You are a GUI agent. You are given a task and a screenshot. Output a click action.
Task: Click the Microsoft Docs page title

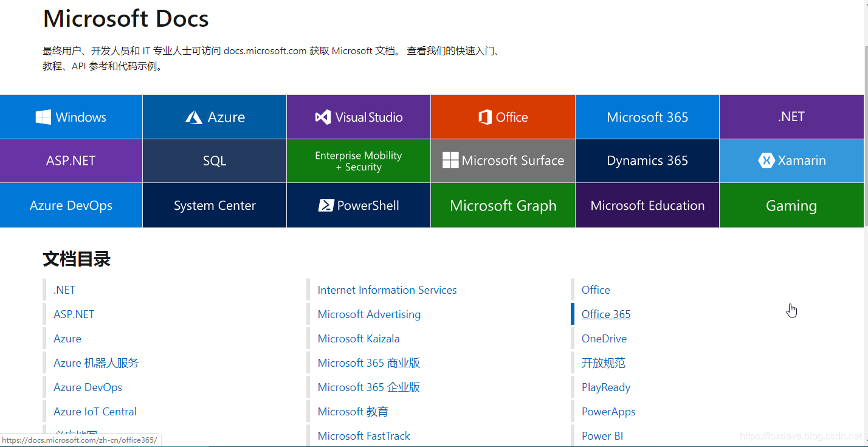[x=126, y=18]
